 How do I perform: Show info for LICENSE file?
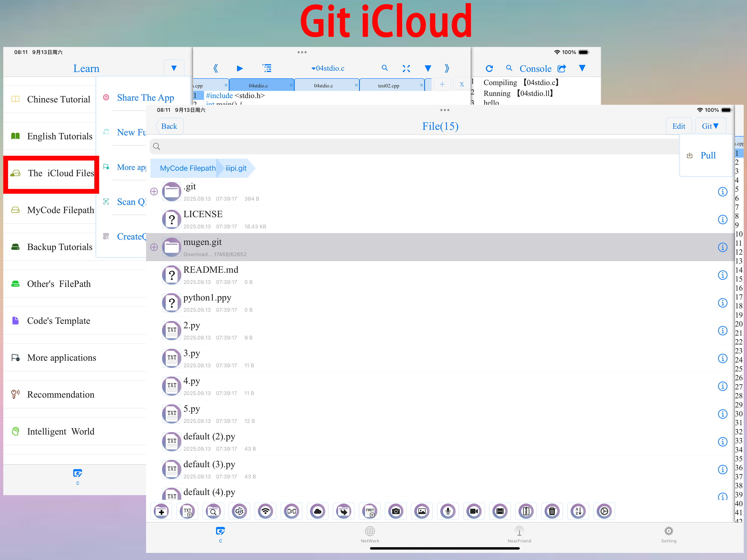click(722, 219)
